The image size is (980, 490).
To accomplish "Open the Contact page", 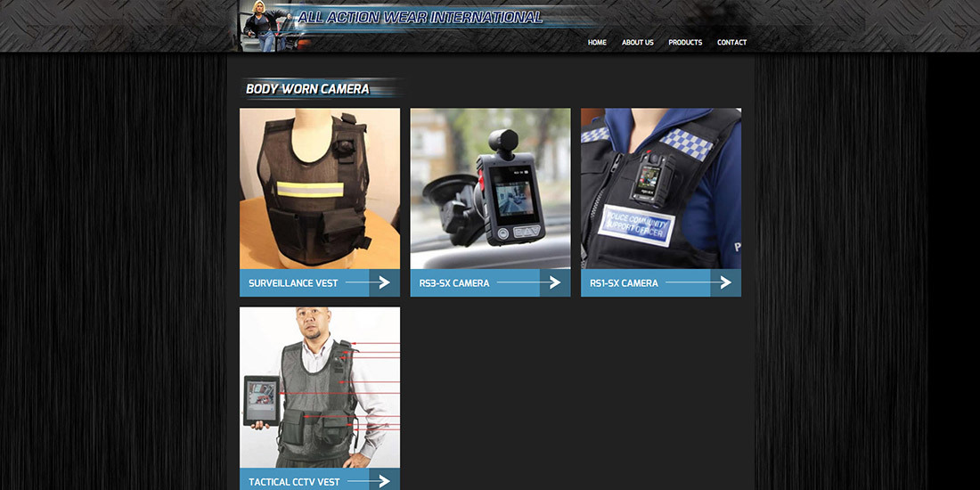I will pyautogui.click(x=731, y=43).
